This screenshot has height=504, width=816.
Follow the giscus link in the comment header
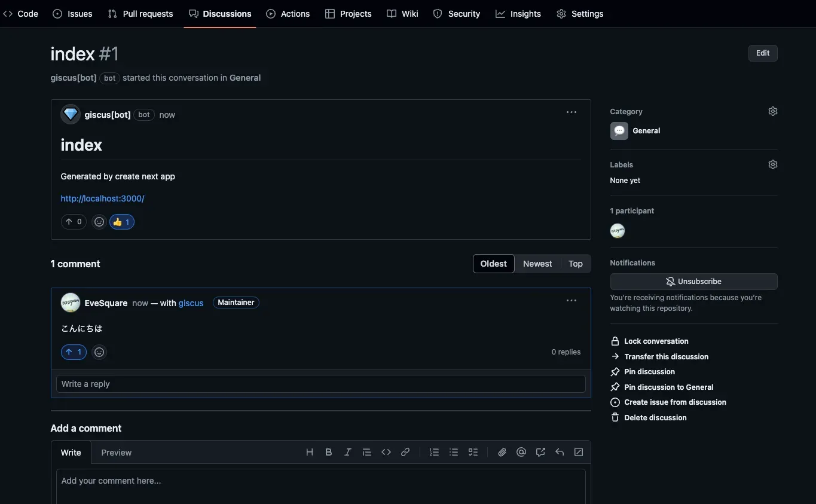click(x=191, y=303)
